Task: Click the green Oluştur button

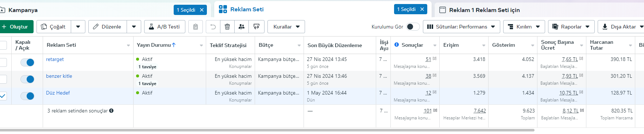Action: pos(16,27)
